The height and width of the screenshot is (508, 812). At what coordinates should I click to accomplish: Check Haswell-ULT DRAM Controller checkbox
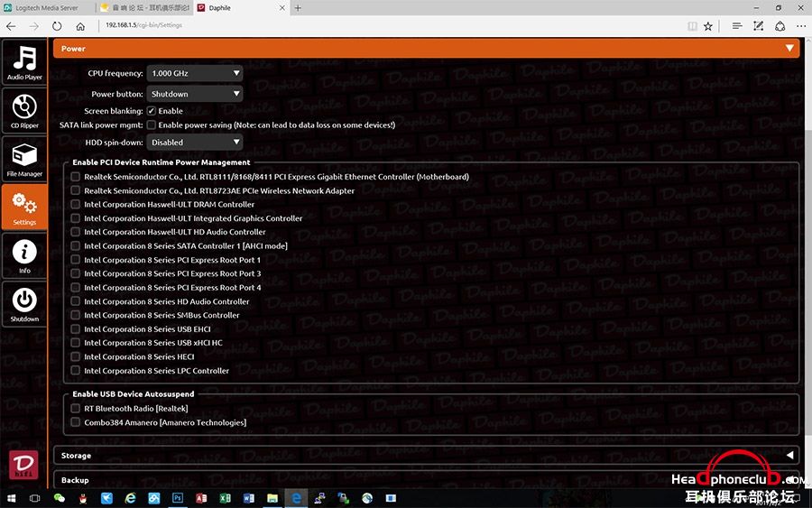coord(76,204)
